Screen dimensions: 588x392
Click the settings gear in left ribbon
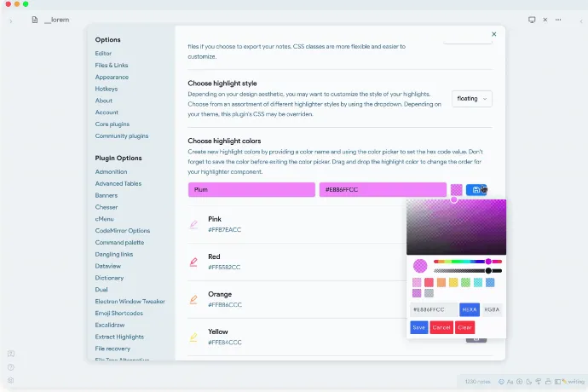coord(11,380)
